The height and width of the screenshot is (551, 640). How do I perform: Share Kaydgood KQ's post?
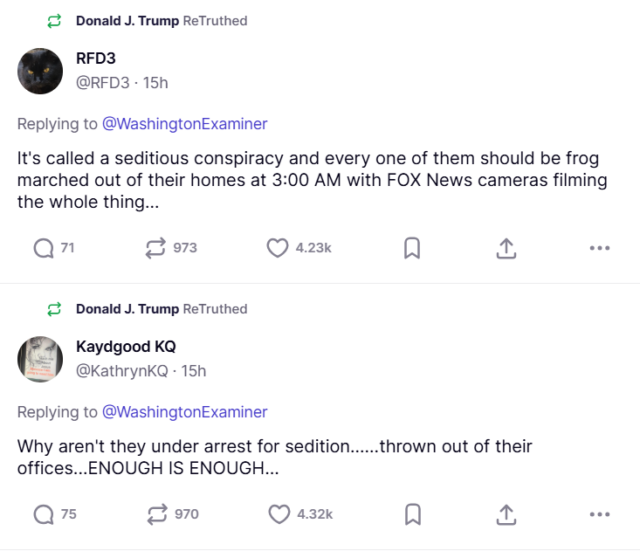click(506, 514)
